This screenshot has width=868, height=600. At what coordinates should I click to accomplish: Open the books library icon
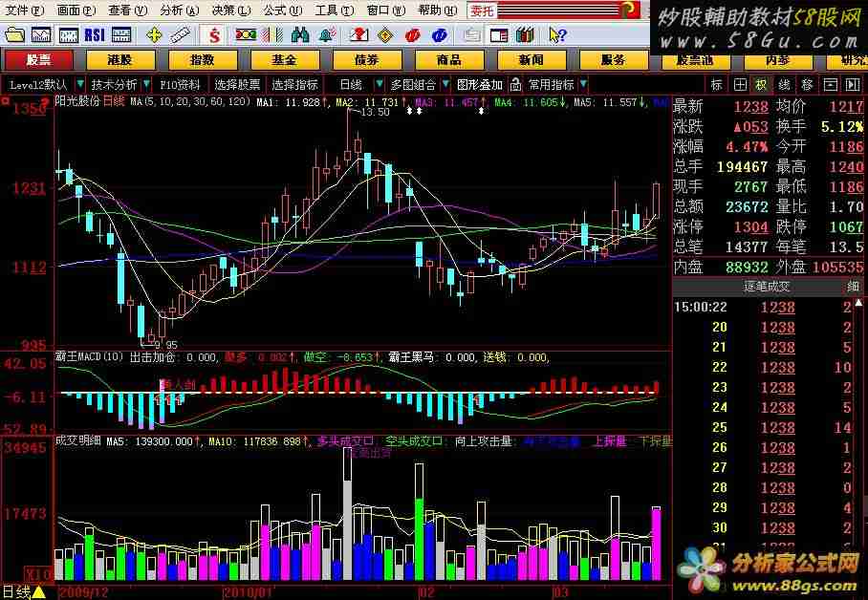click(x=525, y=35)
